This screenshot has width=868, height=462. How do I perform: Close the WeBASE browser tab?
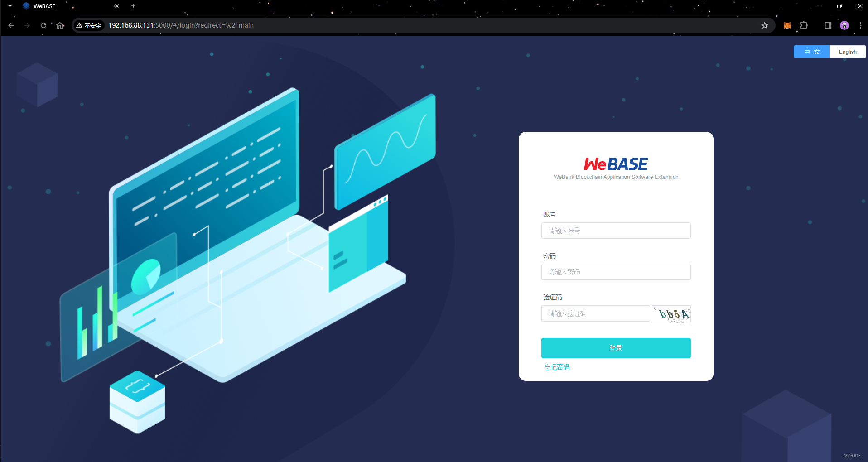point(116,6)
